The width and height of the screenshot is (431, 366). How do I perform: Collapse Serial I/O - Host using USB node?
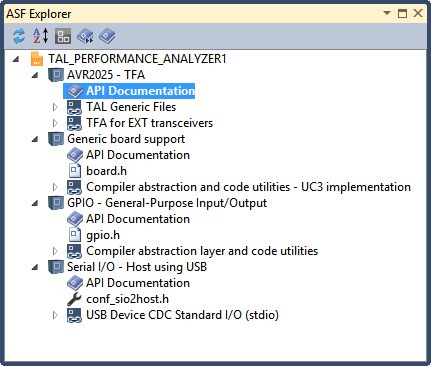tap(35, 267)
